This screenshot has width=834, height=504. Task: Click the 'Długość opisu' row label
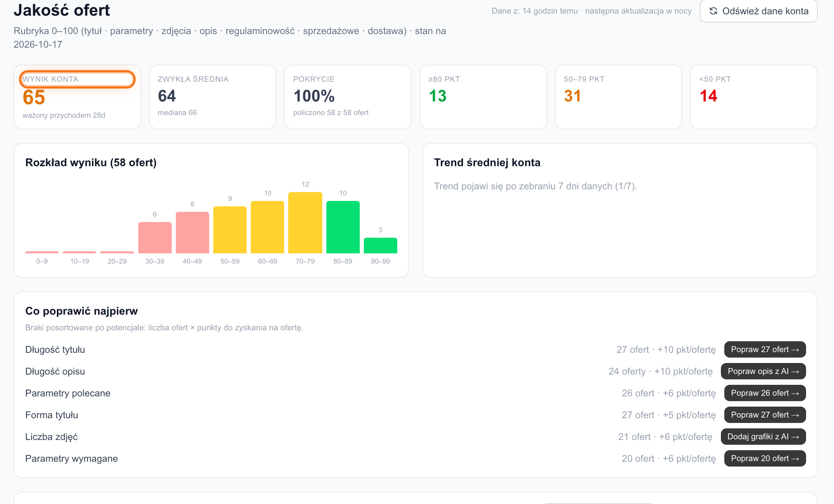point(55,372)
